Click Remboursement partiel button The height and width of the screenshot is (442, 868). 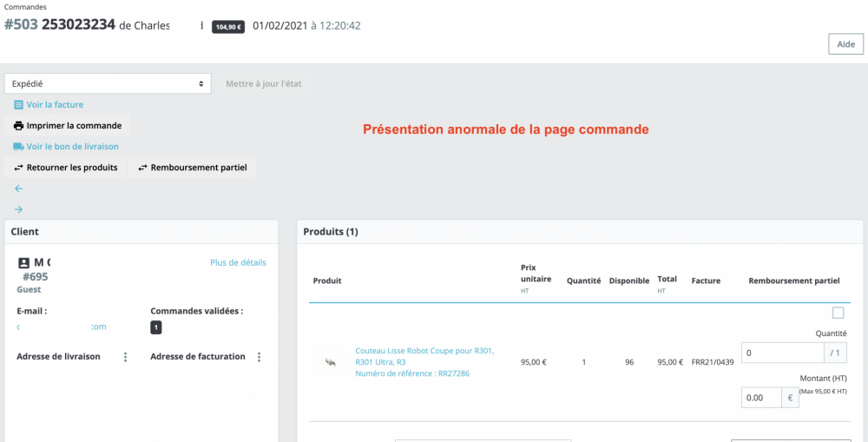(192, 168)
